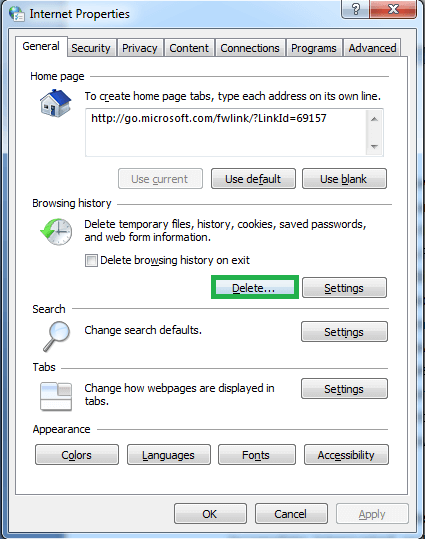Open the question mark help button
The width and height of the screenshot is (425, 539).
pyautogui.click(x=356, y=9)
